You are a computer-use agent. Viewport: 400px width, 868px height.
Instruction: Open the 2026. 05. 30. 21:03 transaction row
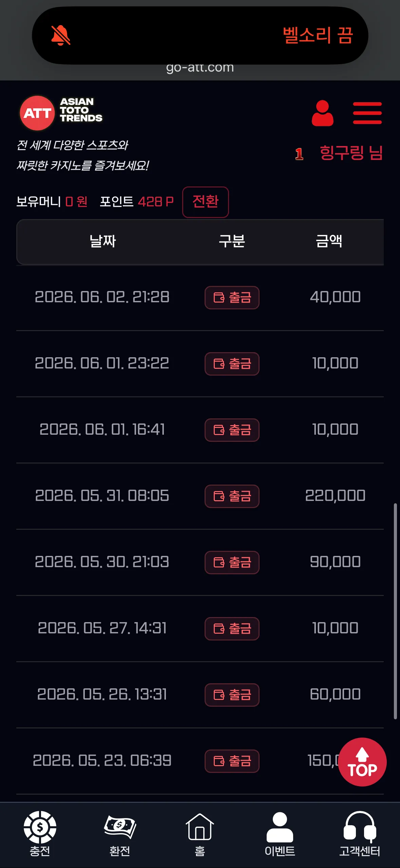point(200,562)
